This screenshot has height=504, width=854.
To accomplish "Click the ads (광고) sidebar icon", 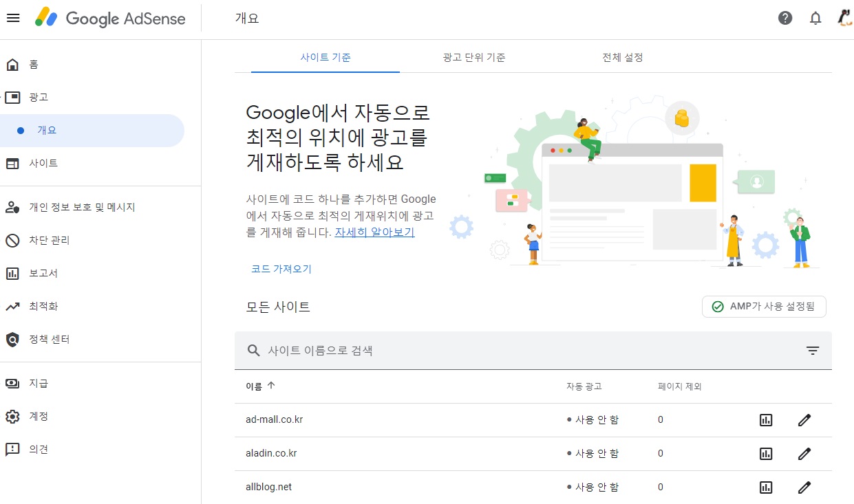I will (x=12, y=98).
